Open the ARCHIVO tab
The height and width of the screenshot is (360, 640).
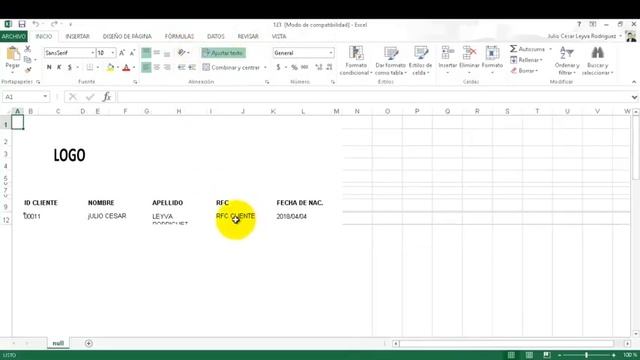[x=13, y=36]
